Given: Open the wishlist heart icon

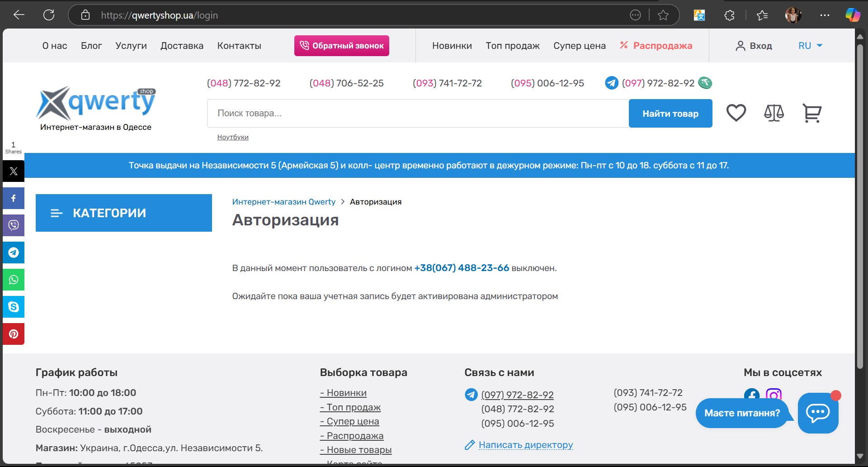Looking at the screenshot, I should (x=736, y=113).
